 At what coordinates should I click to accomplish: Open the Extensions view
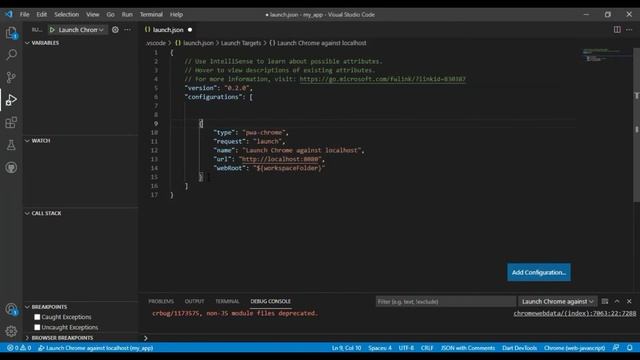coord(11,122)
